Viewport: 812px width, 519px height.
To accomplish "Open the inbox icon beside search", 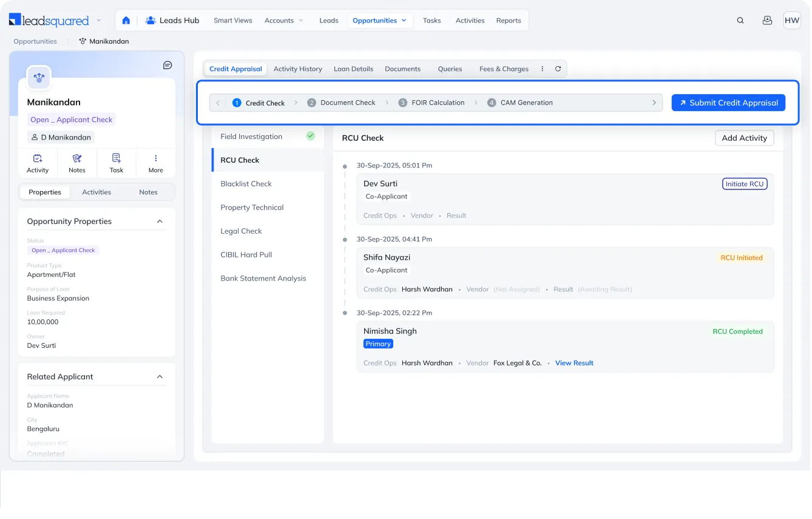I will [767, 21].
